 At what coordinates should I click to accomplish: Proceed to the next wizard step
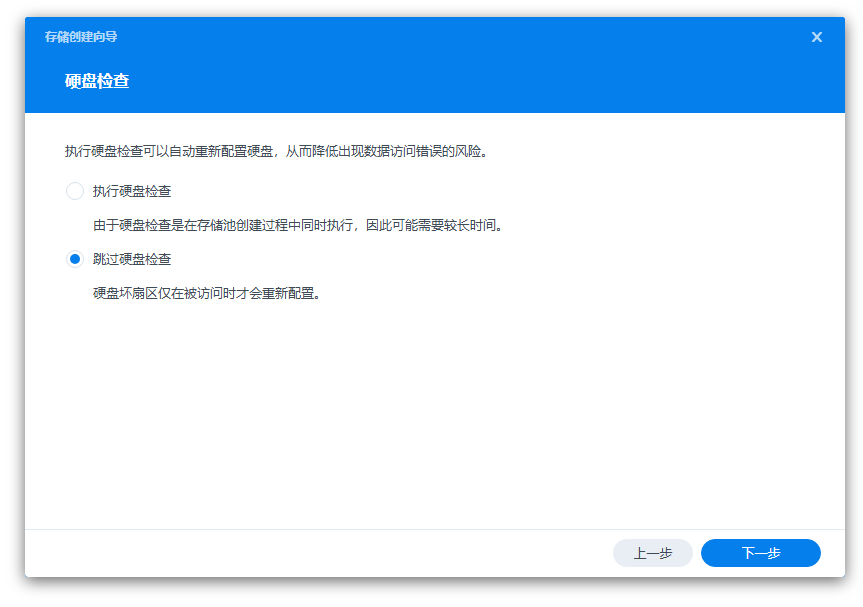coord(760,553)
